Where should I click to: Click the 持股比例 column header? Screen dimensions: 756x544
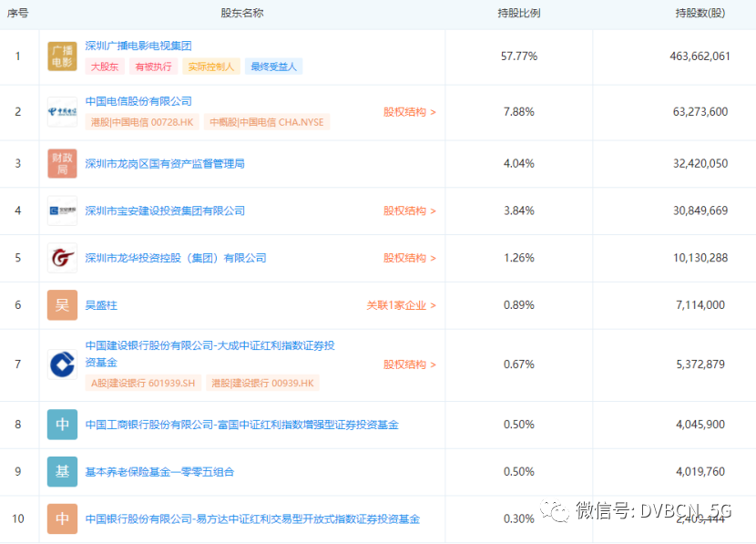(x=519, y=13)
